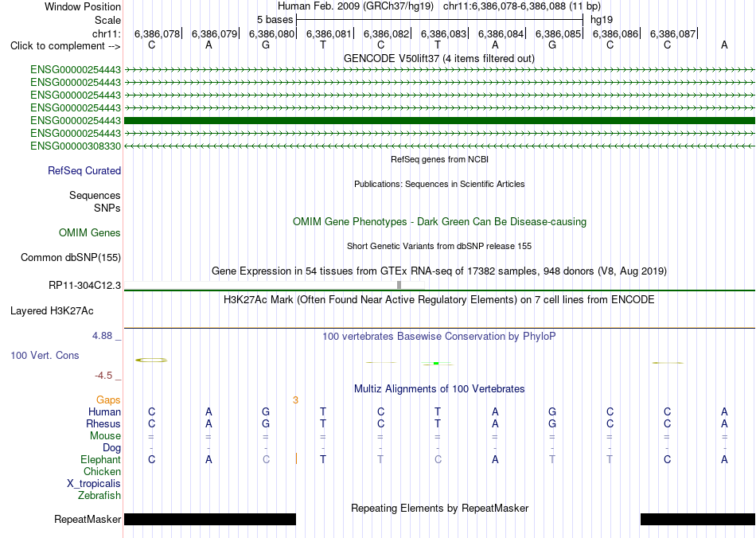Screen dimensions: 756x538
Task: Click the GTEx expression bar for RP11-304C12.3
Action: click(399, 285)
